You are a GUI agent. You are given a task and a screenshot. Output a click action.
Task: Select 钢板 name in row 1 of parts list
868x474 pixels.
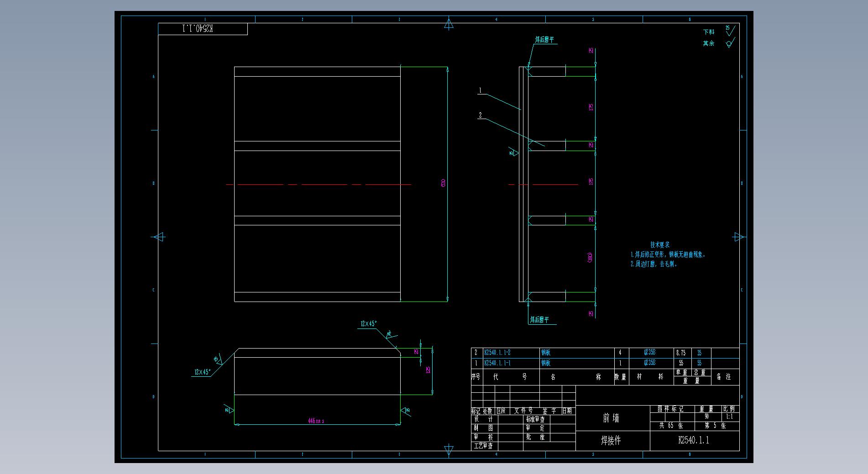pyautogui.click(x=546, y=363)
